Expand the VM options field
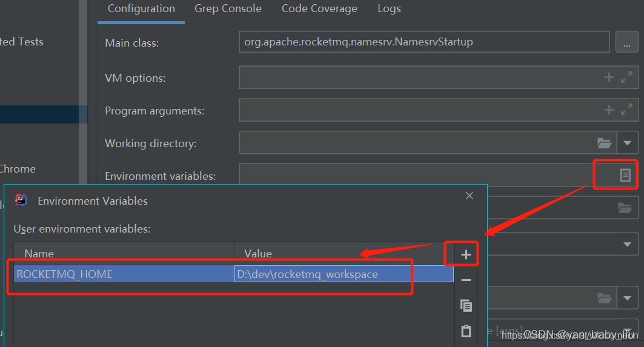Viewport: 644px width, 347px height. 626,77
